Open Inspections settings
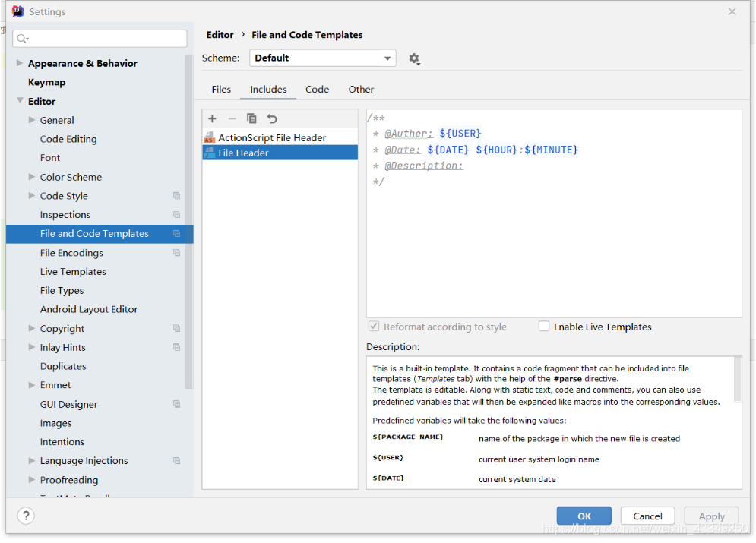This screenshot has width=756, height=543. click(x=65, y=215)
